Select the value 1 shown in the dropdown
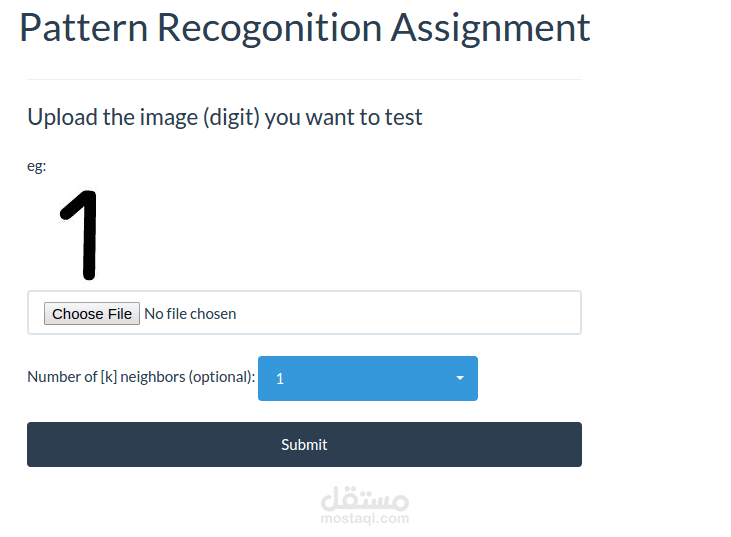 point(280,379)
